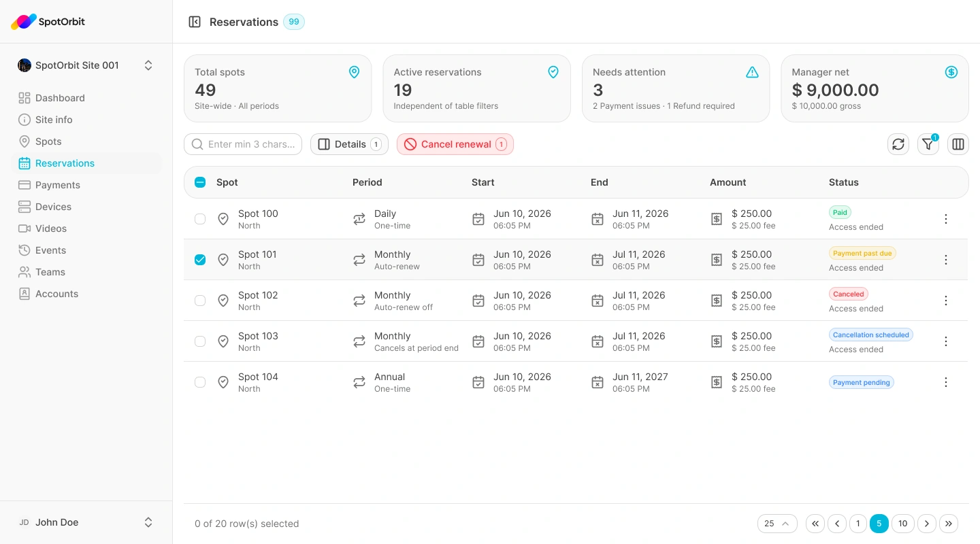Open the SpotOrbit Site 001 switcher
This screenshot has width=980, height=544.
coord(86,65)
